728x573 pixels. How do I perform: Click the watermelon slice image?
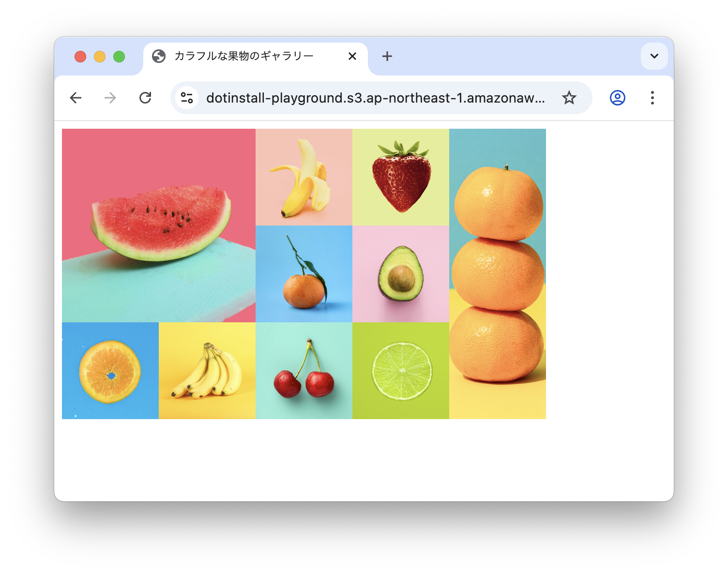click(159, 226)
